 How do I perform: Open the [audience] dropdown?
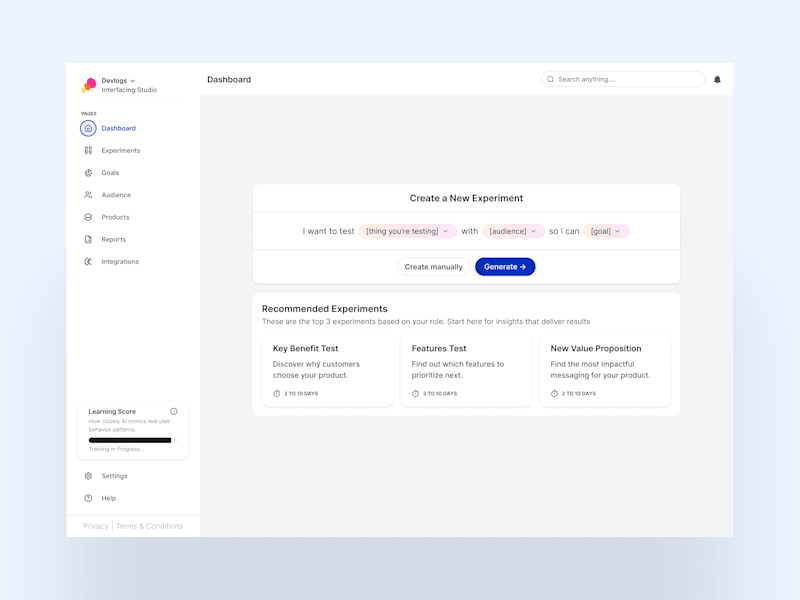coord(513,231)
